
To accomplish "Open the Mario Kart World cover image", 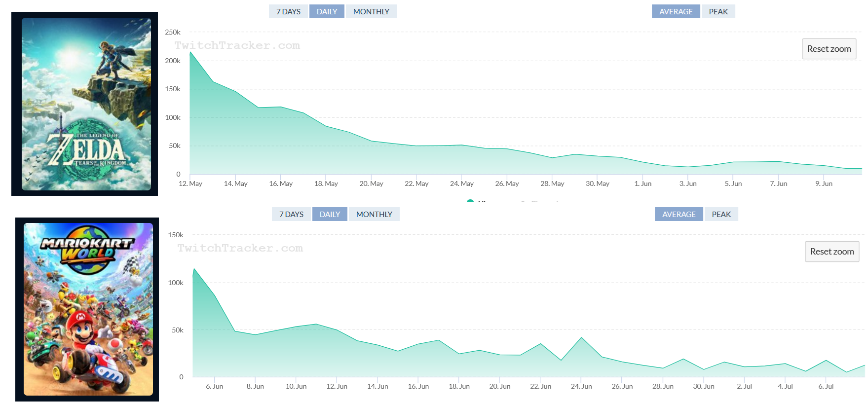I will pyautogui.click(x=88, y=309).
